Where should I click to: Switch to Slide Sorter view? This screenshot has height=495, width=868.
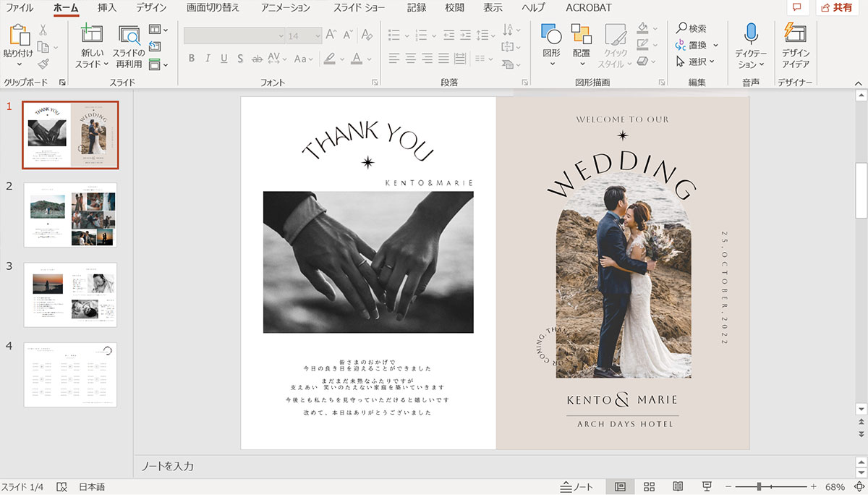click(649, 486)
